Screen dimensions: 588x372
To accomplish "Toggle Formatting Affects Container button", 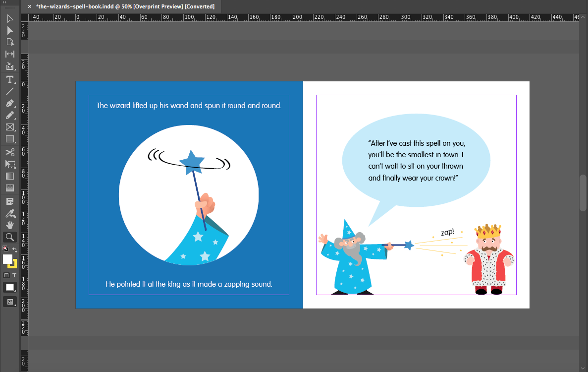I will point(6,275).
